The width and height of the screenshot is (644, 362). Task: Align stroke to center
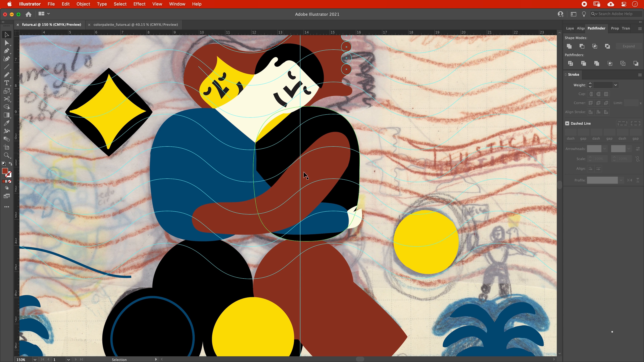tap(591, 112)
